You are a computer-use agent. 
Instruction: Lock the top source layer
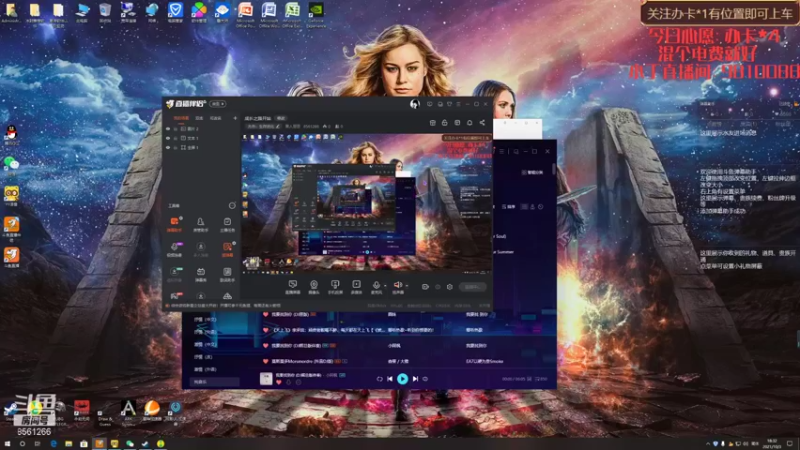(x=176, y=129)
